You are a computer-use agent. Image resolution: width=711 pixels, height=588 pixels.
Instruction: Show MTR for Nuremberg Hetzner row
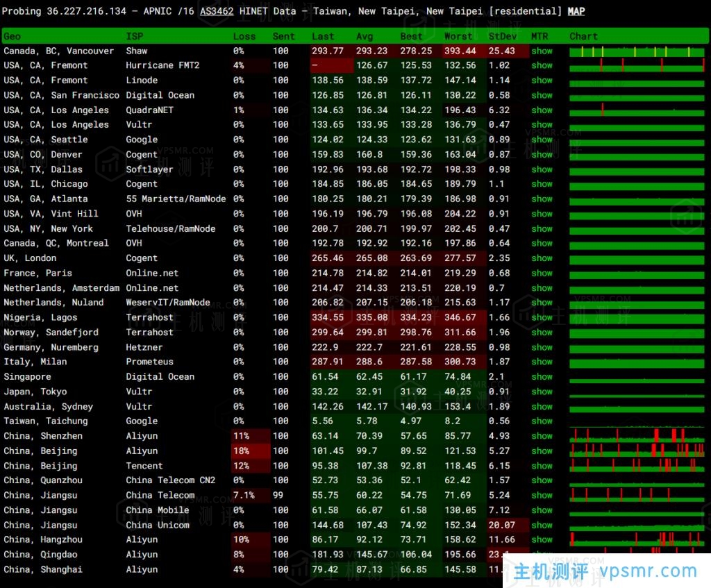(542, 347)
